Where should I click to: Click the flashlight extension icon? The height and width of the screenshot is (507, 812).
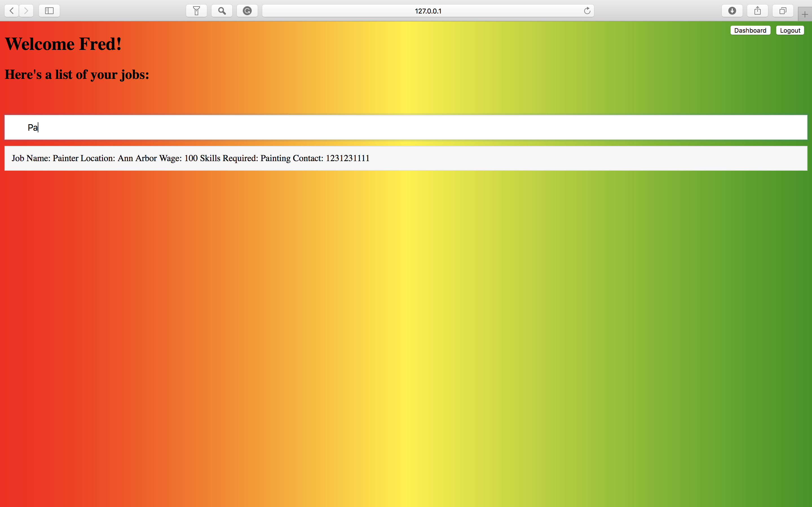pos(197,11)
